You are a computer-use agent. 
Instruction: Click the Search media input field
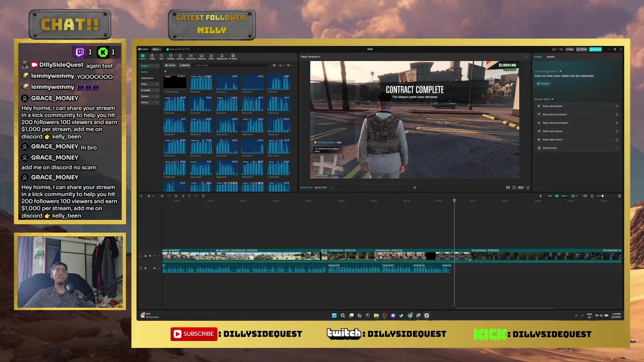coord(230,65)
